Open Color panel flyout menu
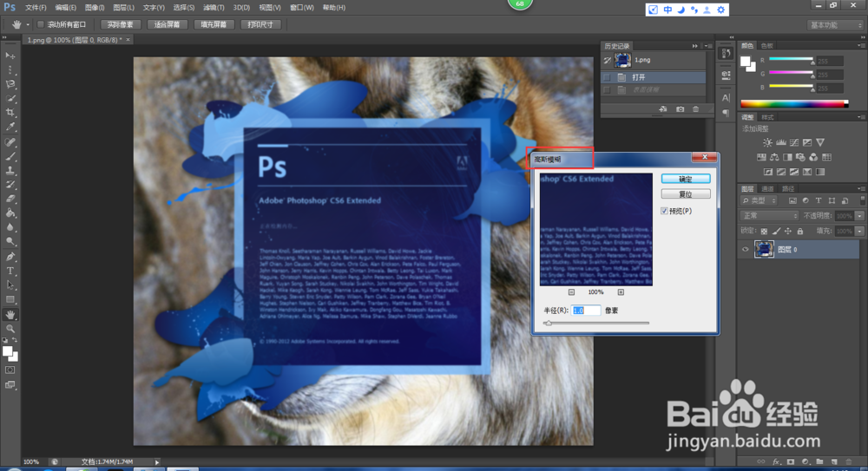 click(861, 45)
